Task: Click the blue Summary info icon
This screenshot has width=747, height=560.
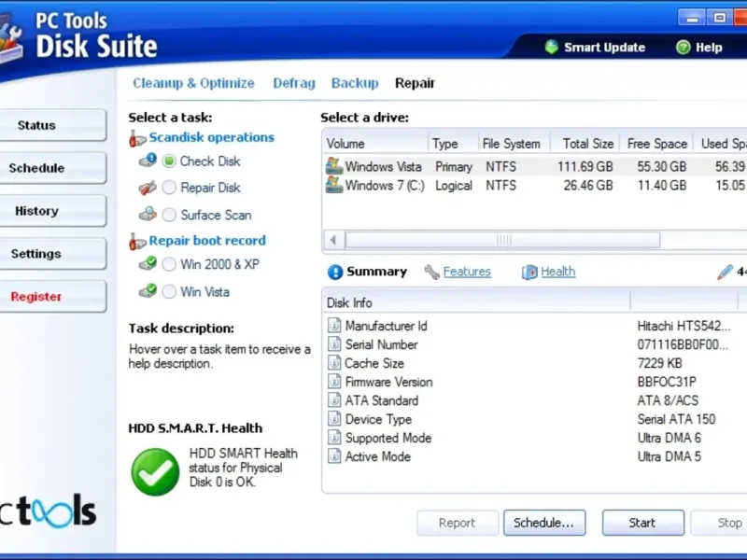Action: click(x=335, y=272)
